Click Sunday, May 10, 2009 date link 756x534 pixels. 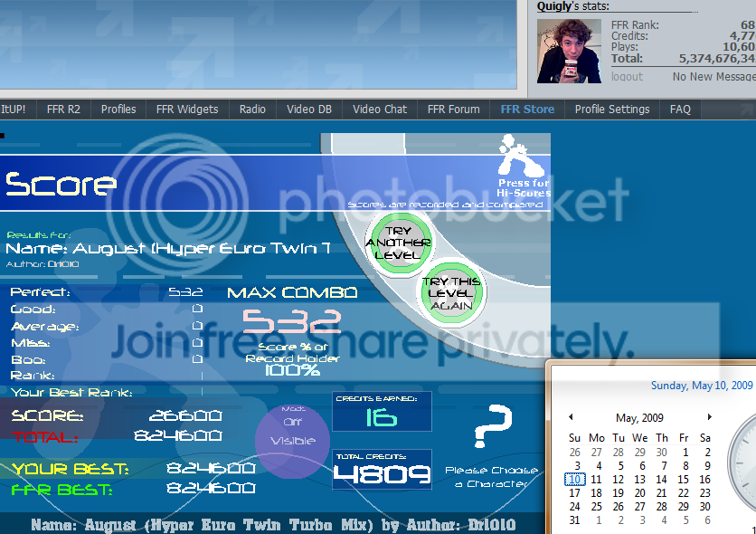coord(702,386)
